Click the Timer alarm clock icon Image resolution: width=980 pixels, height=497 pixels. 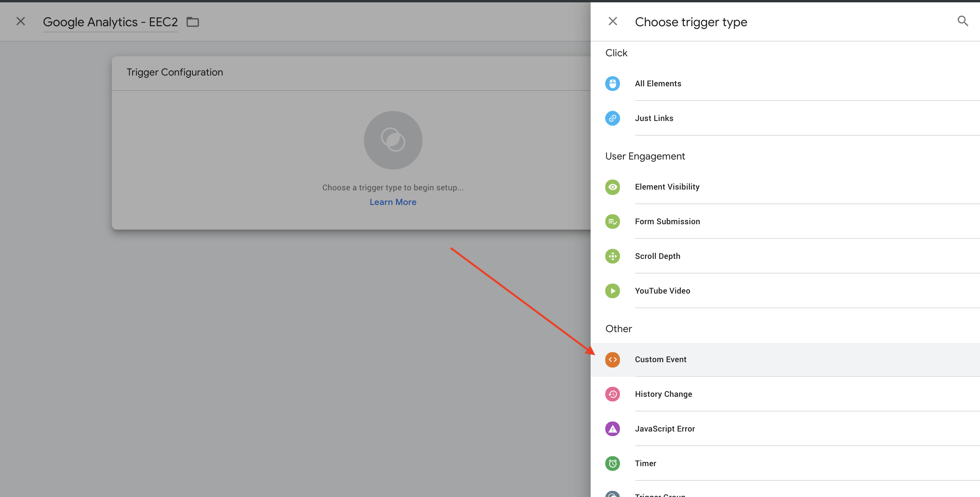(612, 463)
